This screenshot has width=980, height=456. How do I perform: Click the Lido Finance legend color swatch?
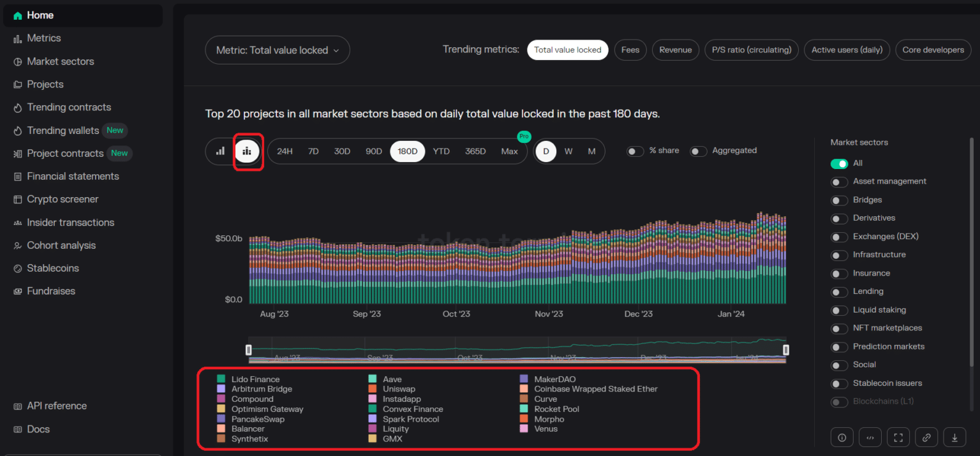click(221, 379)
